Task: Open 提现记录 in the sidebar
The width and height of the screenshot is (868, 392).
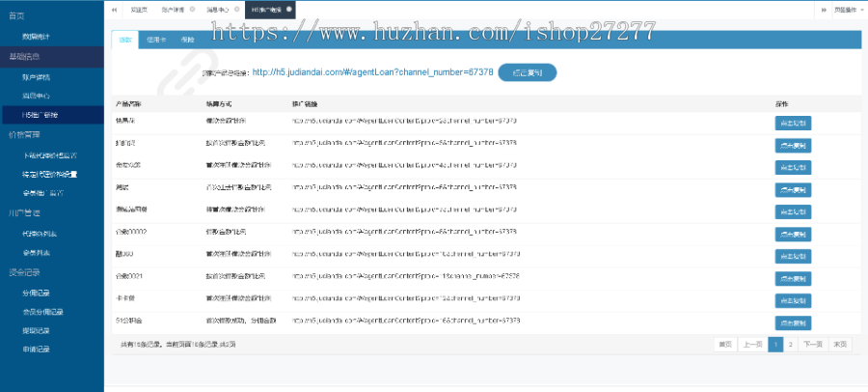Action: (x=36, y=331)
